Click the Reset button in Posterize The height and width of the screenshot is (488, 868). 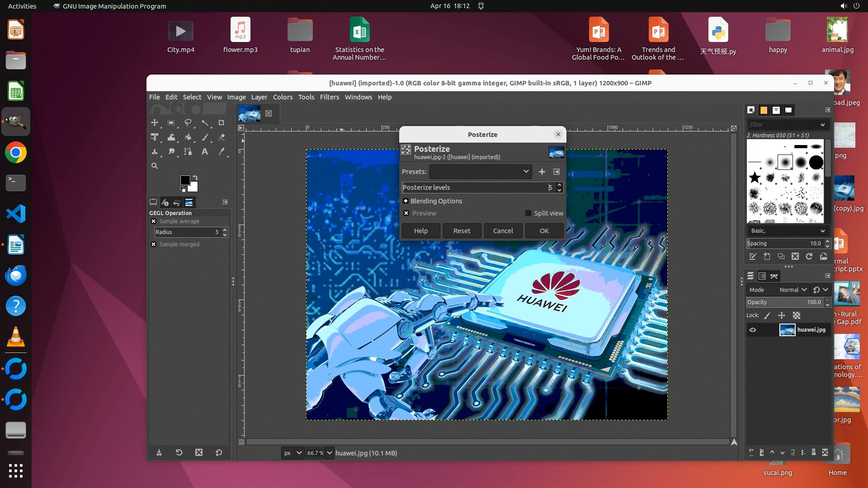462,231
